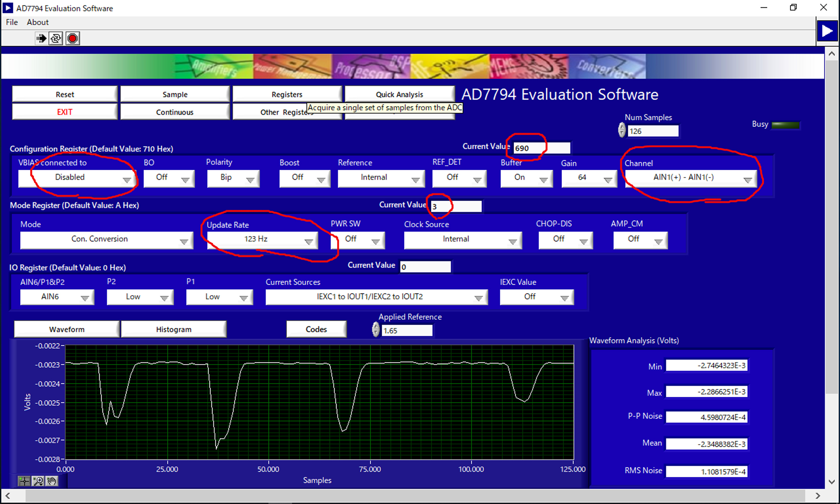Click the red Abort Execution icon
The width and height of the screenshot is (840, 504).
[x=73, y=38]
